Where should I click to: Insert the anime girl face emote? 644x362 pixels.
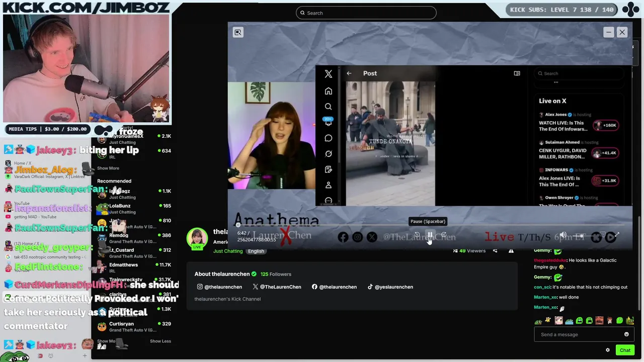click(558, 320)
